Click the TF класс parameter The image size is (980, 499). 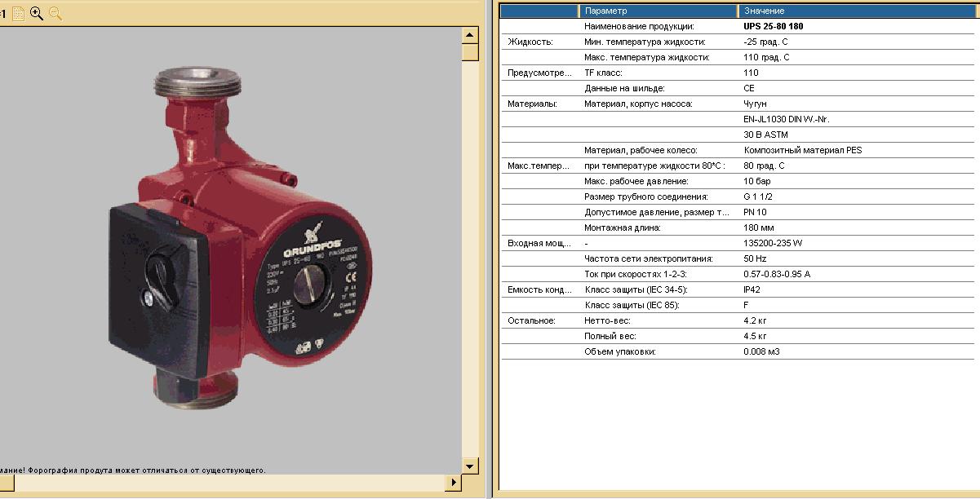(603, 73)
